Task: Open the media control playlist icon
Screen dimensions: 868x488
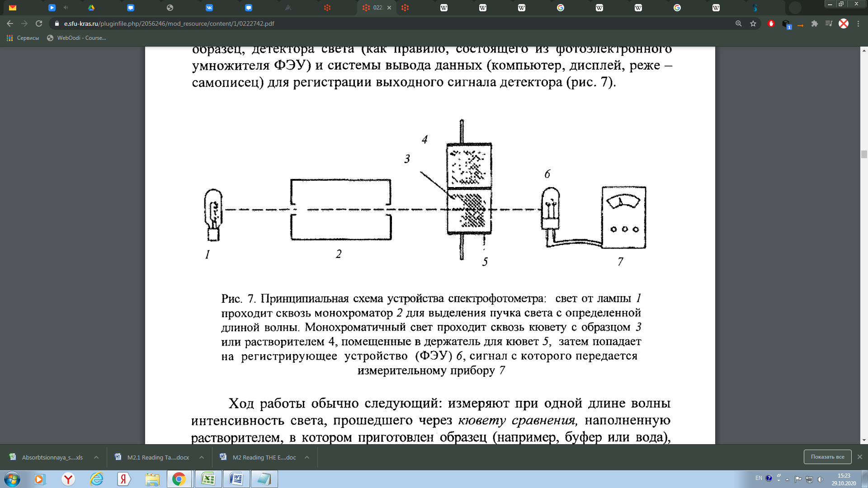Action: coord(829,23)
